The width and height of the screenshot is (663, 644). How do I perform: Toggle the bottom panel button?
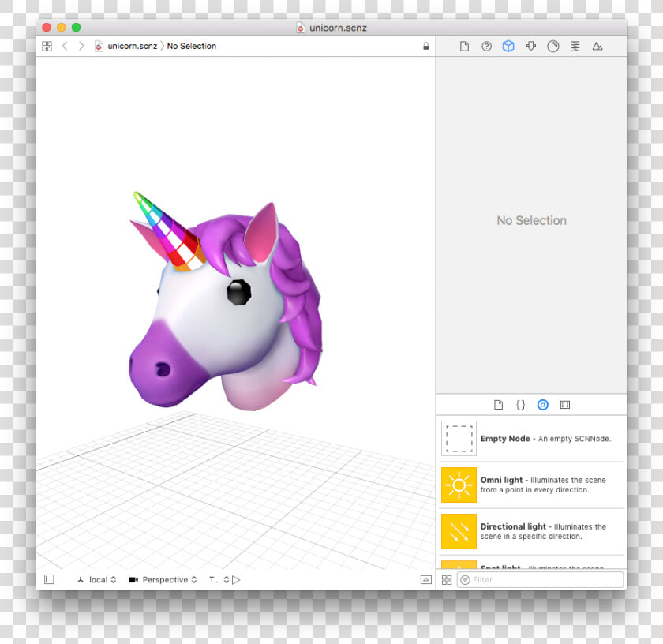point(425,580)
